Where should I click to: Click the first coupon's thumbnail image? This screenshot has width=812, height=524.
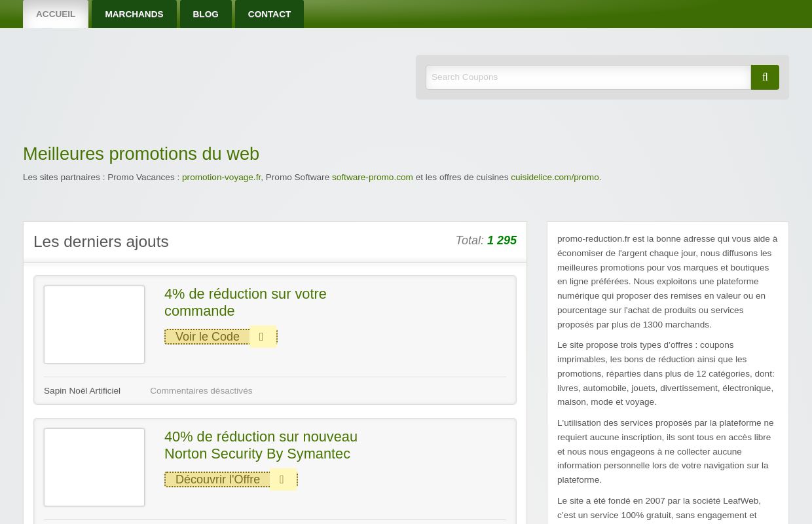coord(94,324)
